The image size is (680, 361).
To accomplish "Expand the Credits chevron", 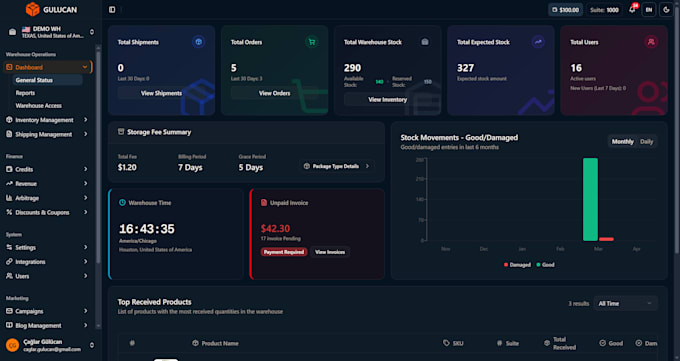I will pos(85,169).
